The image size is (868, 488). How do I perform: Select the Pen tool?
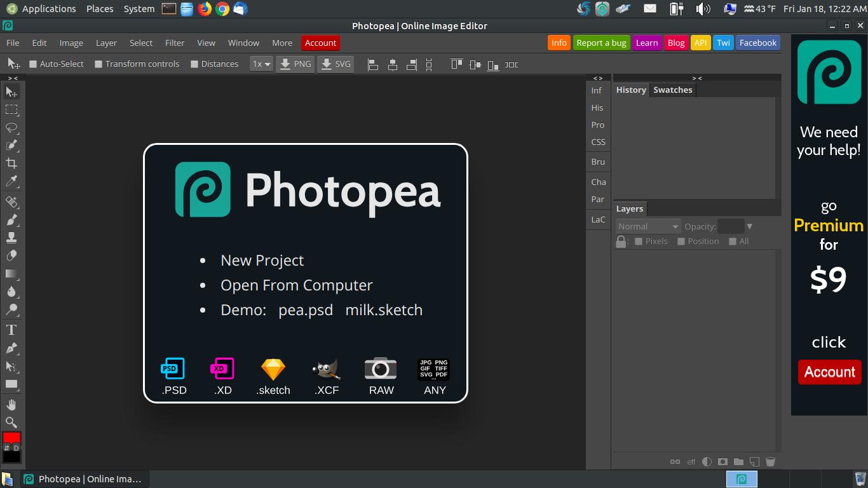[x=11, y=348]
